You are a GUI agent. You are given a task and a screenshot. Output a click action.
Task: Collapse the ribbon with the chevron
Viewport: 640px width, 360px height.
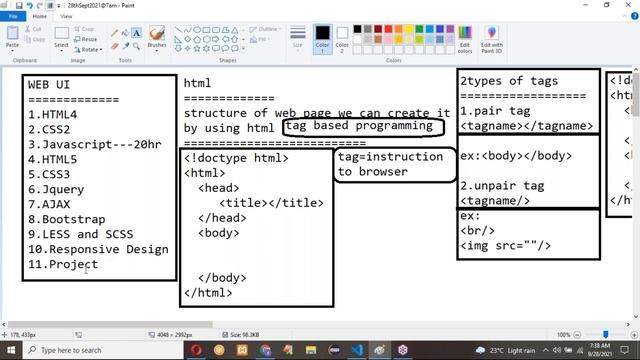(x=624, y=16)
